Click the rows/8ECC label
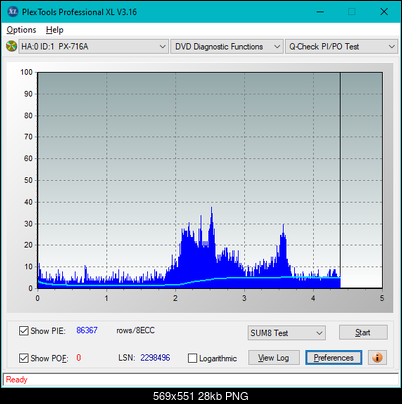 (x=135, y=330)
